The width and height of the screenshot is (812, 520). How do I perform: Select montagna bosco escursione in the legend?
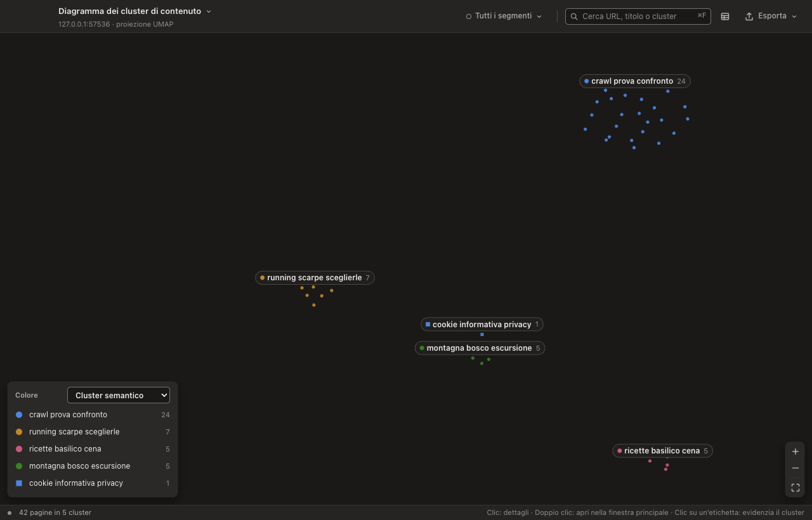click(x=93, y=466)
